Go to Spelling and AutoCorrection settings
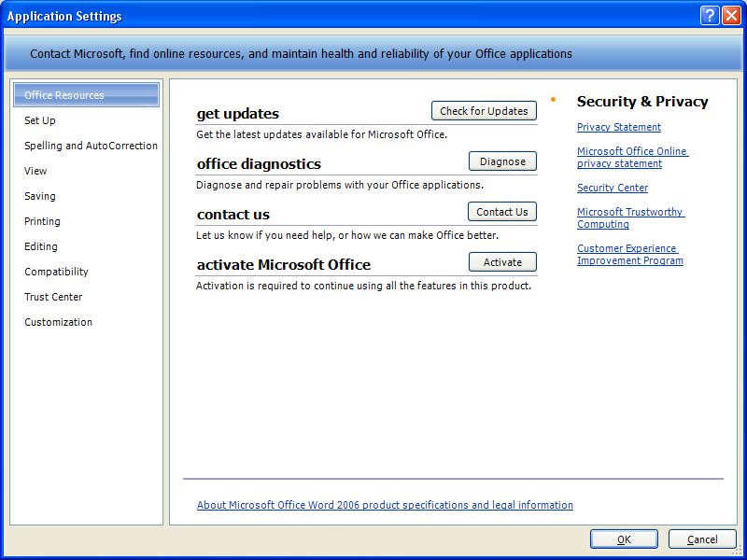Viewport: 747px width, 560px height. 91,146
